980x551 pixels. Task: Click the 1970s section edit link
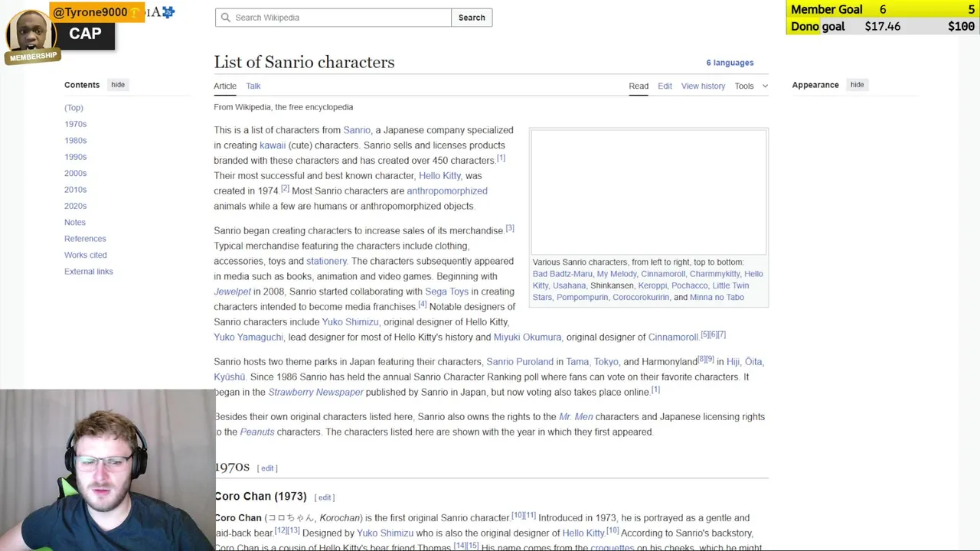267,468
